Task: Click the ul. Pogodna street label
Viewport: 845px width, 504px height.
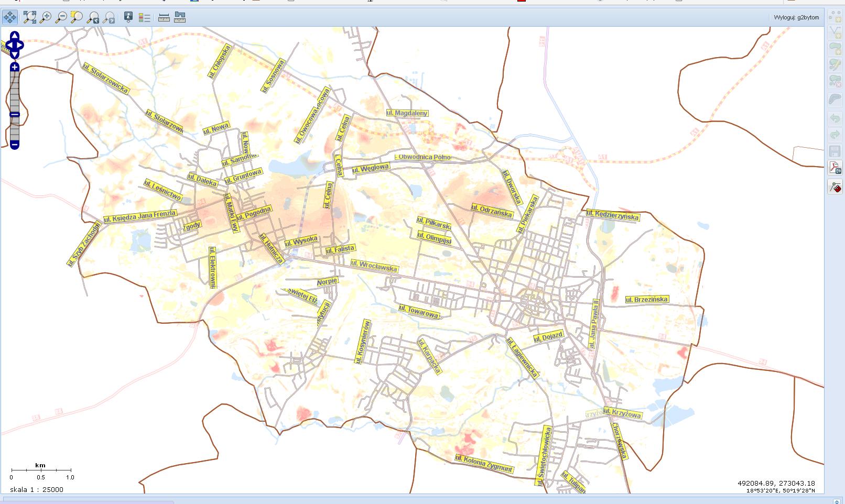Action: pyautogui.click(x=254, y=213)
